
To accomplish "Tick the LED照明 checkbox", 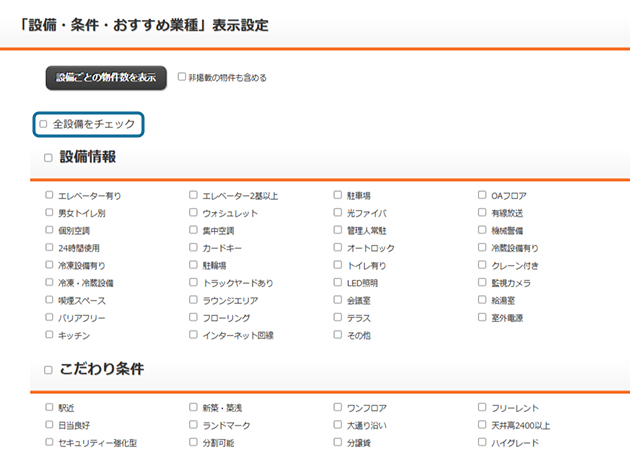I will click(338, 282).
